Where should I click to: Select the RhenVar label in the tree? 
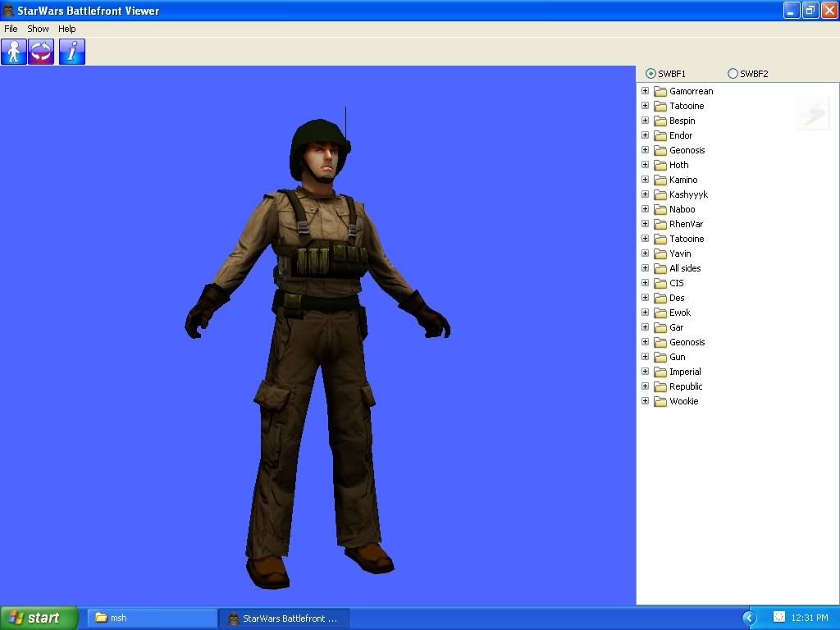coord(686,224)
